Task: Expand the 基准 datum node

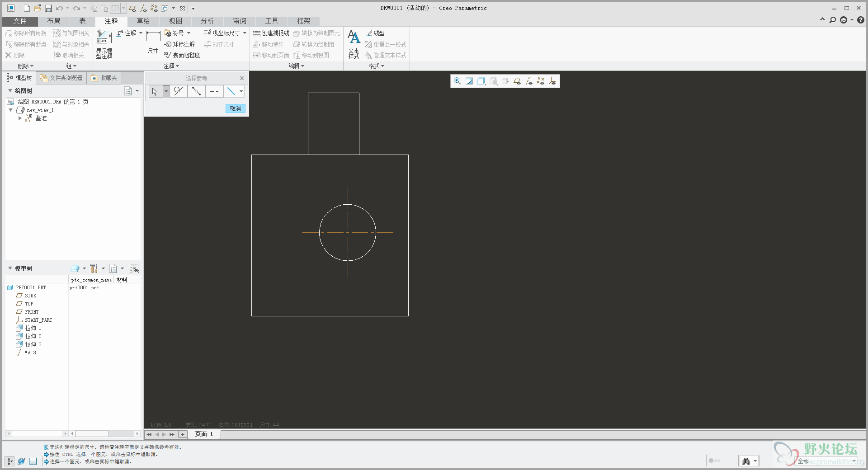Action: point(20,118)
